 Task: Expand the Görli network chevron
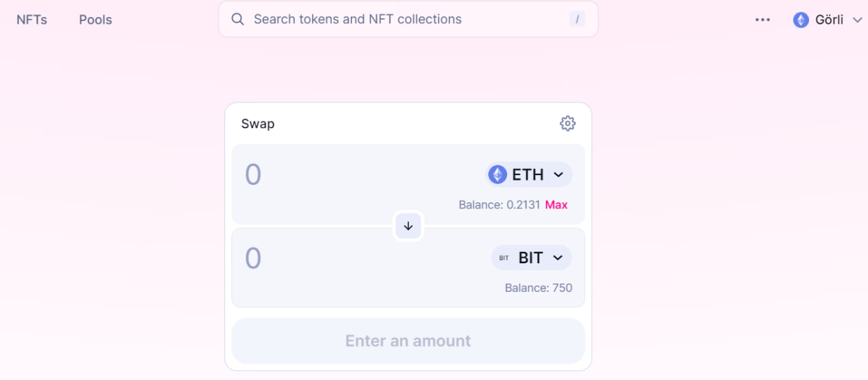[857, 20]
